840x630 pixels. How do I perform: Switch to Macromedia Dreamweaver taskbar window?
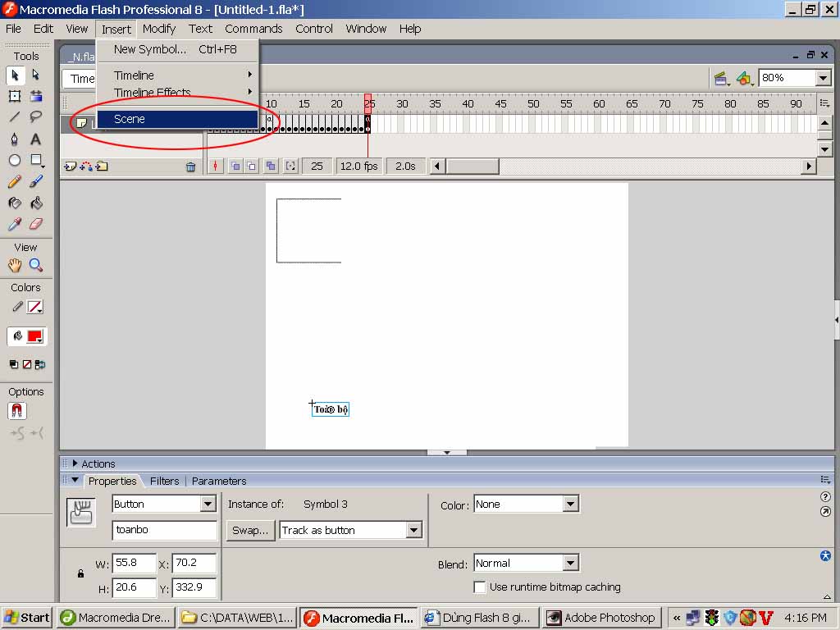(116, 618)
